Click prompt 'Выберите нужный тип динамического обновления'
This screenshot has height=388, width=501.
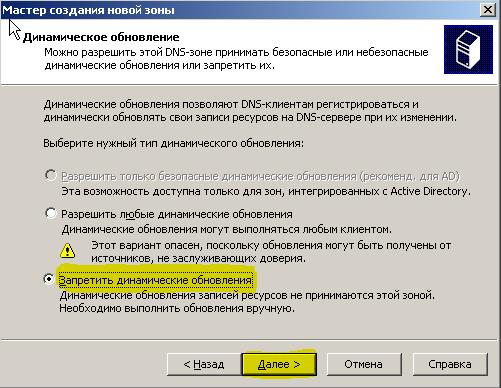(173, 143)
